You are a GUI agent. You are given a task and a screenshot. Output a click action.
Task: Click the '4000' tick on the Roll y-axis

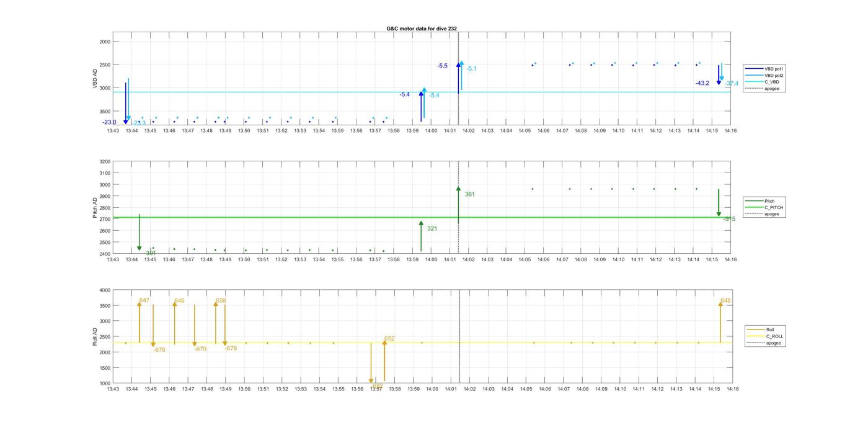105,290
